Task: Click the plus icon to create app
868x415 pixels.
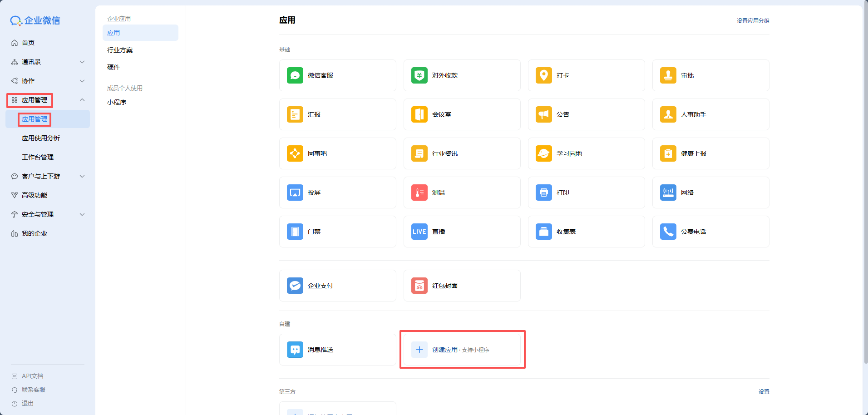Action: pos(419,350)
